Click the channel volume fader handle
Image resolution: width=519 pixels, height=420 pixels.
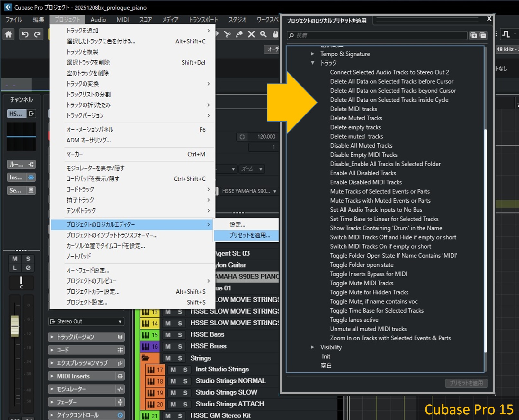(x=15, y=326)
